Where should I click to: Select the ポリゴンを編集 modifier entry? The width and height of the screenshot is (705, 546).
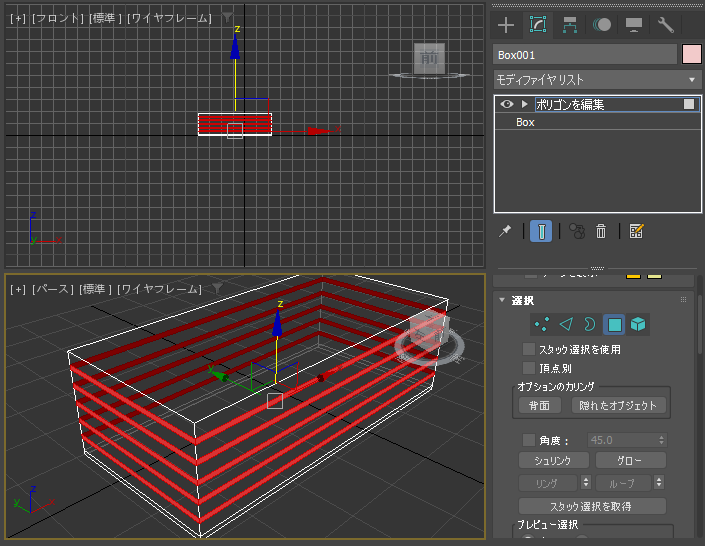(x=609, y=104)
